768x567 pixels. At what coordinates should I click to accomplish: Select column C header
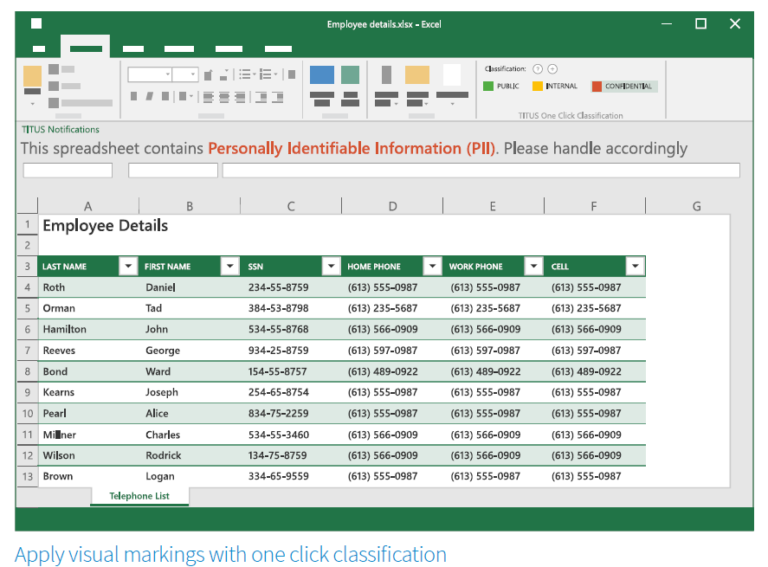(x=291, y=206)
